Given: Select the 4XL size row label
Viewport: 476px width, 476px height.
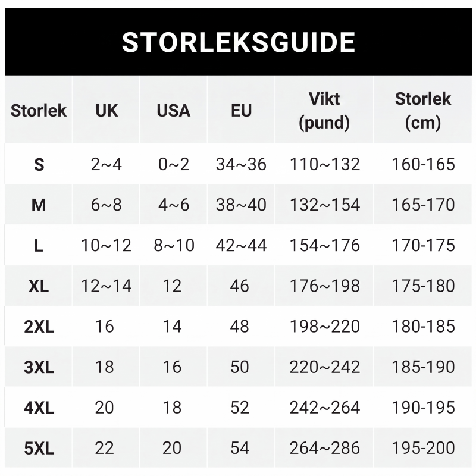Looking at the screenshot, I should point(39,408).
